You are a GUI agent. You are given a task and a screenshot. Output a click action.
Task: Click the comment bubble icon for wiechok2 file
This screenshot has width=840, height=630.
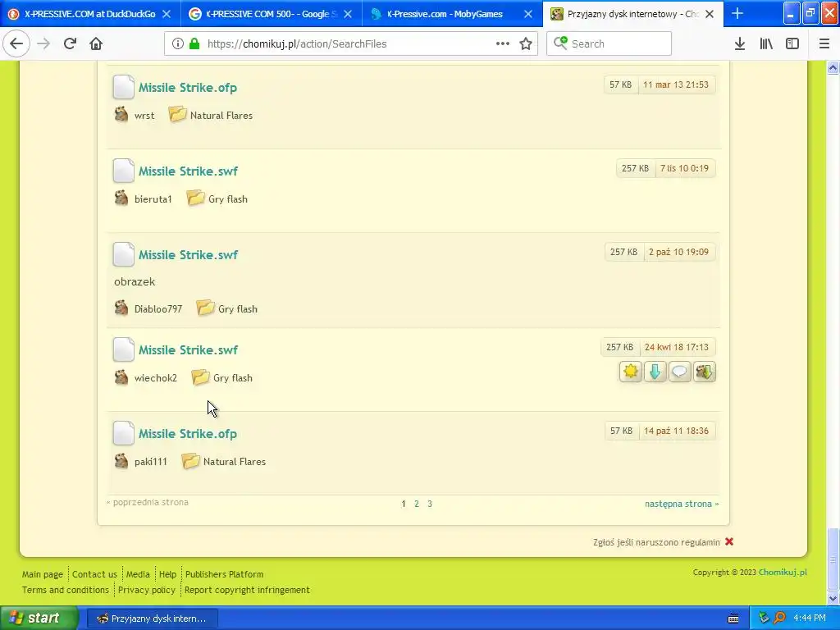[679, 372]
